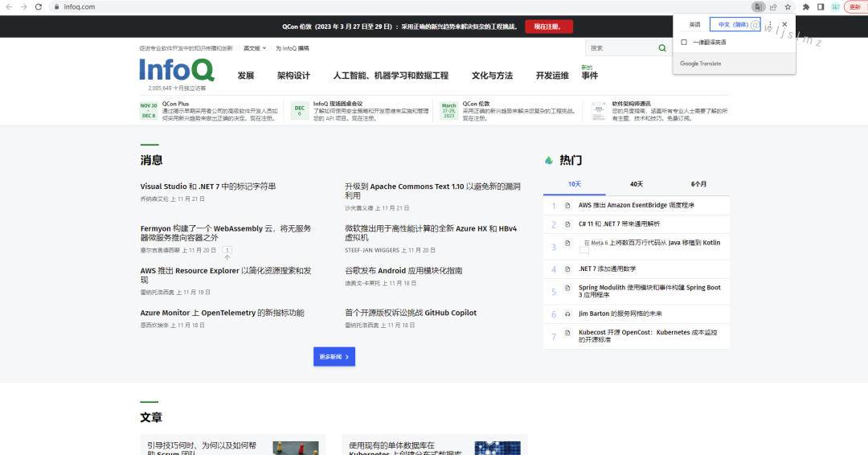The width and height of the screenshot is (868, 455).
Task: Open Java 移植到 Kotlin popular item
Action: coord(652,243)
